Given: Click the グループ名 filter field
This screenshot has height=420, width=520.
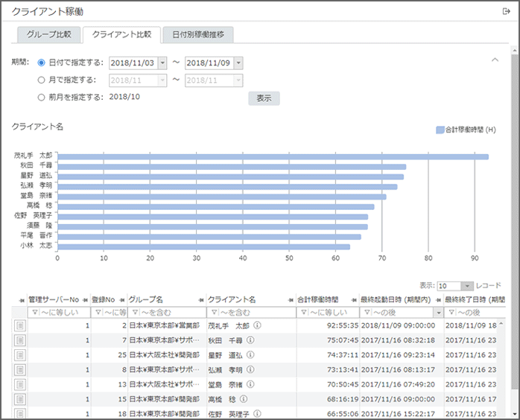Looking at the screenshot, I should pyautogui.click(x=167, y=313).
